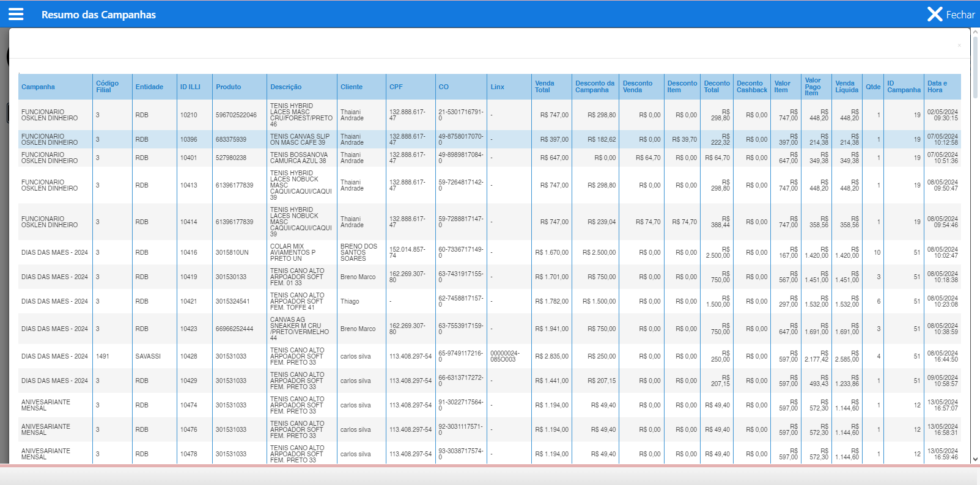Click the BRENO DOS SANTOS SOARES client cell

(x=359, y=252)
